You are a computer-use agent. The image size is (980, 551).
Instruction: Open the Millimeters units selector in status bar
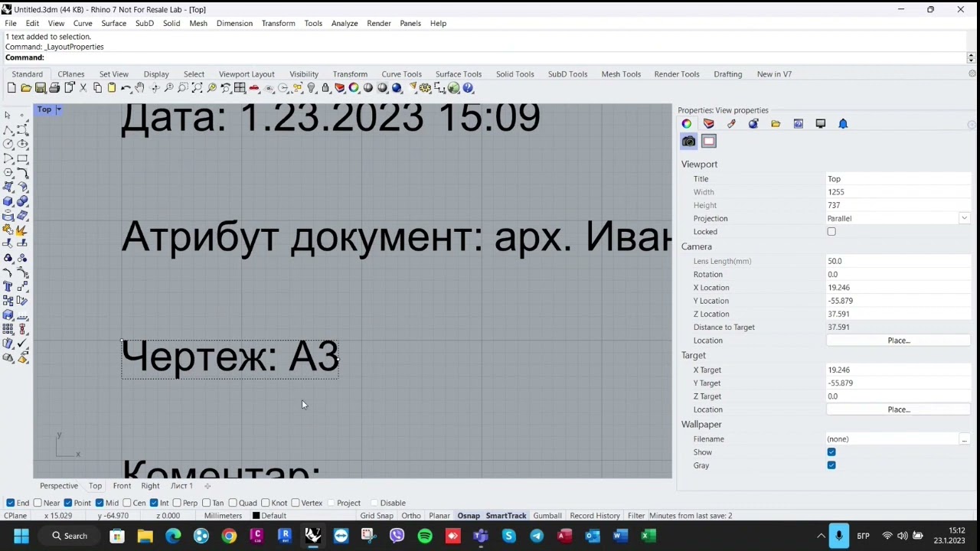(x=223, y=516)
